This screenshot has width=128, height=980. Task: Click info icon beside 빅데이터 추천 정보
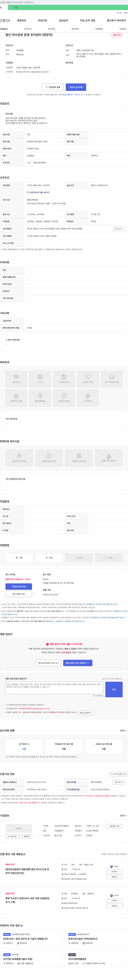(22, 926)
